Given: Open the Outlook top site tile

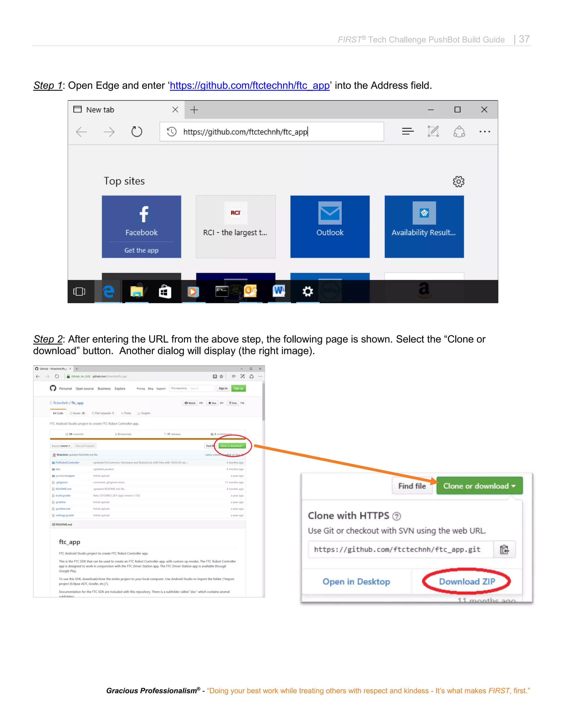Looking at the screenshot, I should tap(330, 227).
